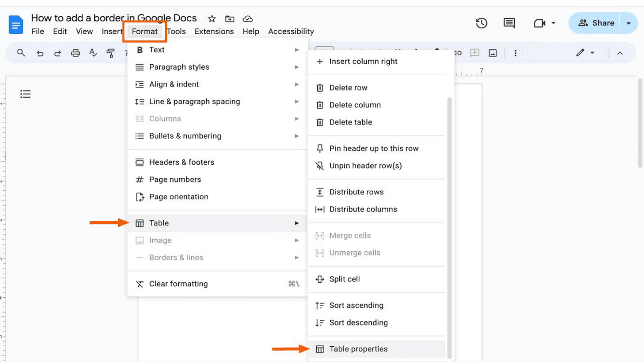
Task: Click the insert link icon
Action: click(458, 53)
